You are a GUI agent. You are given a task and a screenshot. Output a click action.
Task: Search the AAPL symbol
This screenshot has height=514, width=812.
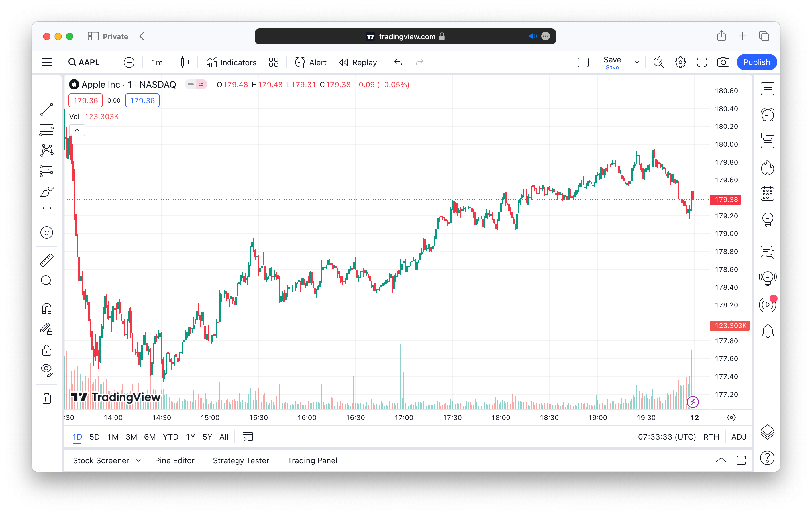tap(84, 62)
